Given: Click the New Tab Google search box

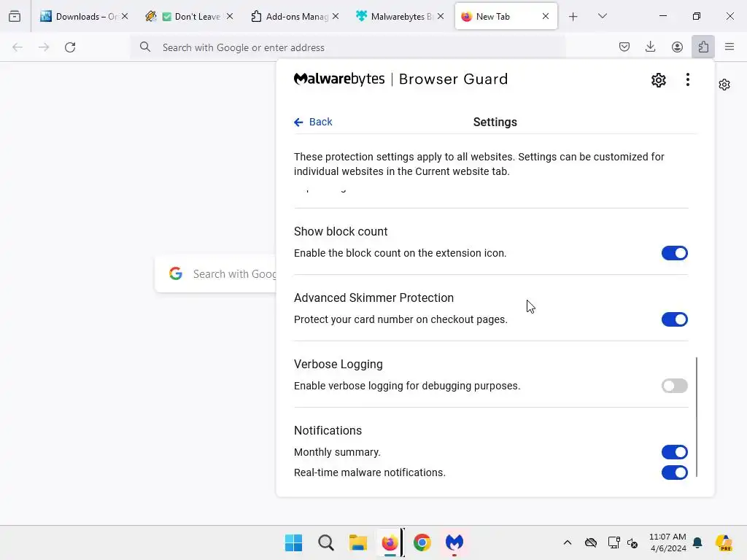Looking at the screenshot, I should tap(216, 274).
